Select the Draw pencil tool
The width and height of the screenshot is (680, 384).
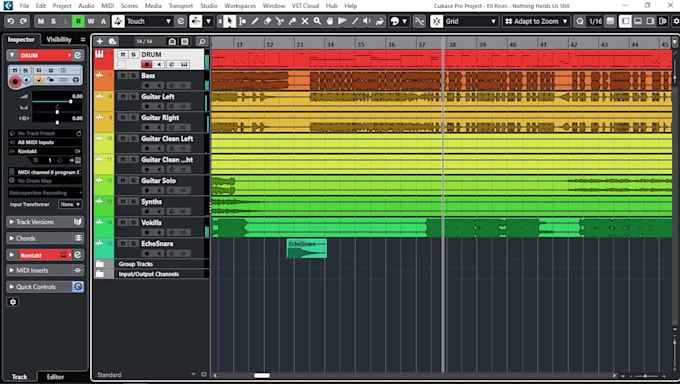click(255, 21)
